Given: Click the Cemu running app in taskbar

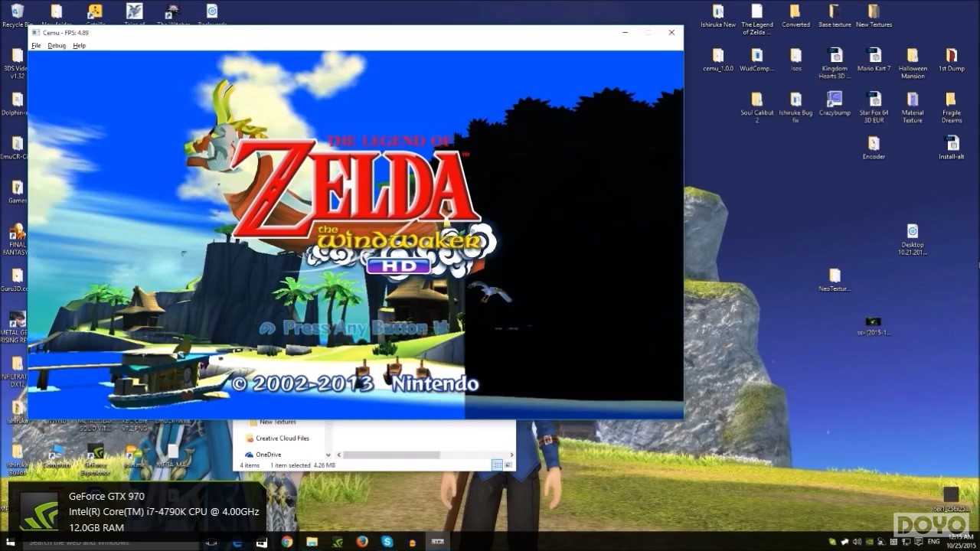Looking at the screenshot, I should tap(438, 542).
